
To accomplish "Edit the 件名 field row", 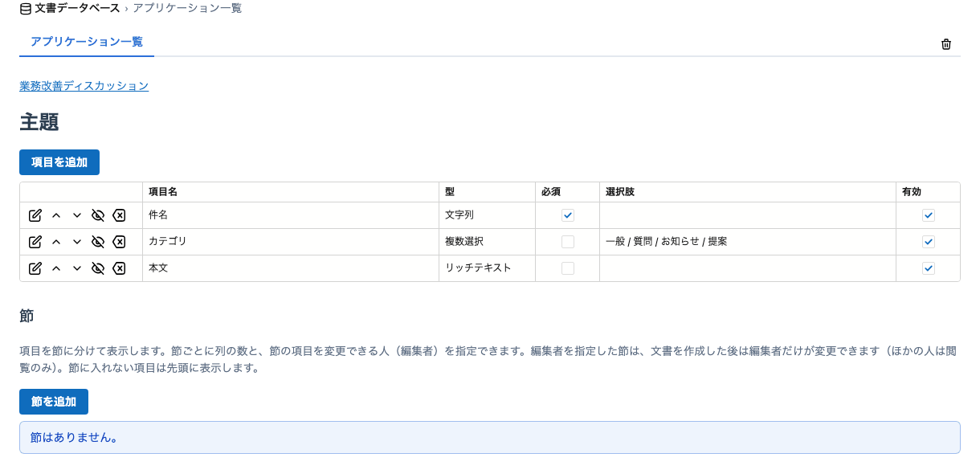I will pyautogui.click(x=35, y=215).
